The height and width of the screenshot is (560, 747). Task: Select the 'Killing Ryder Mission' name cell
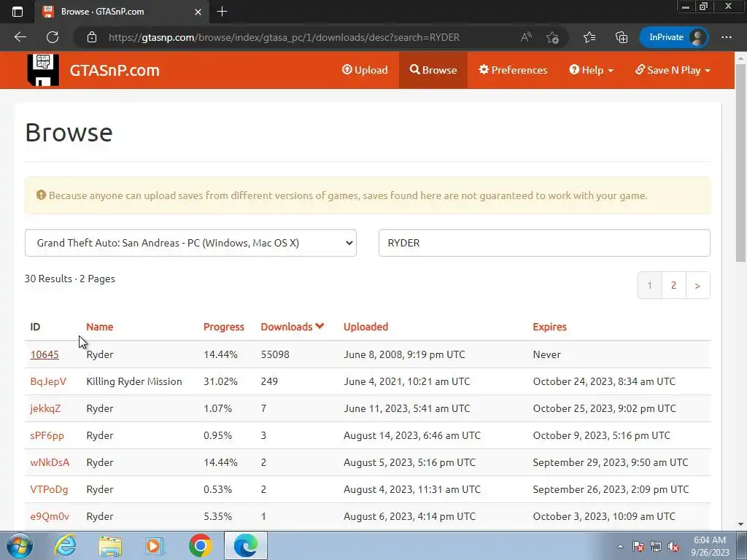coord(134,381)
